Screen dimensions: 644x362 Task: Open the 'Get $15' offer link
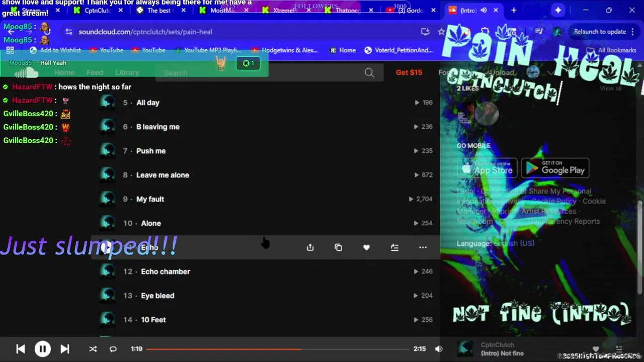(409, 72)
